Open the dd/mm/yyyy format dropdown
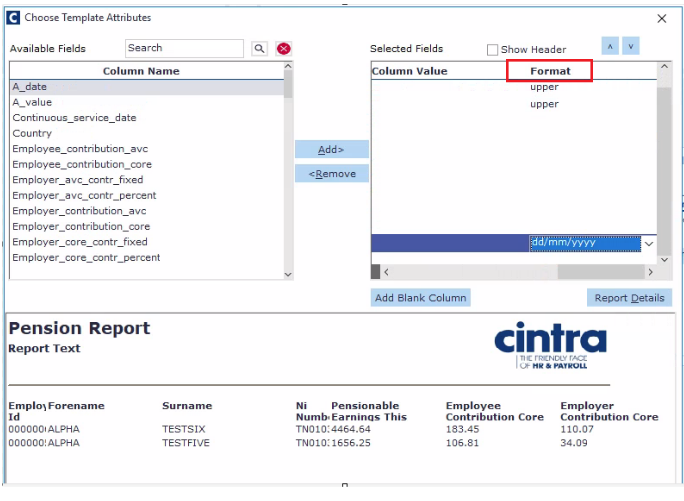Screen dimensions: 684x501 click(x=649, y=244)
